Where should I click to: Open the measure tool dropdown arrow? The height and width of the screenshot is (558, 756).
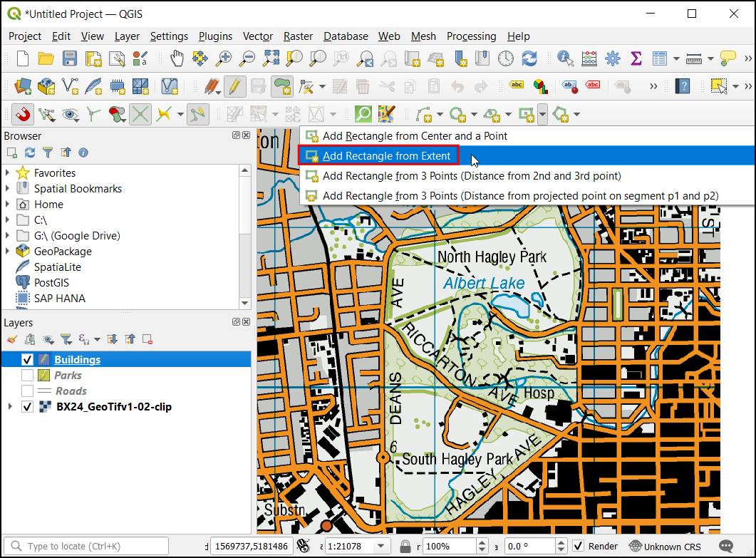710,58
